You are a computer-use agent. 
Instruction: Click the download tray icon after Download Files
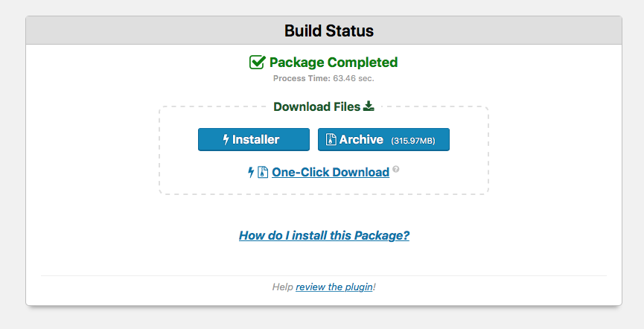tap(369, 106)
